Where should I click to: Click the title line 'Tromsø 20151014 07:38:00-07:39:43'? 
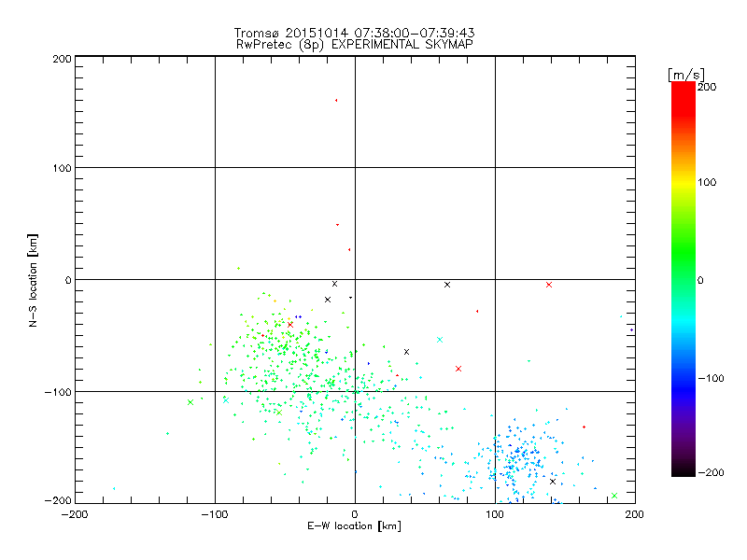355,33
